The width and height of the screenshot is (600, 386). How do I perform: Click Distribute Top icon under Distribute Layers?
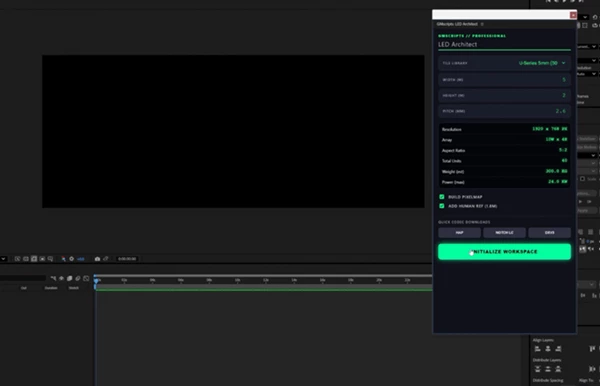(538, 369)
